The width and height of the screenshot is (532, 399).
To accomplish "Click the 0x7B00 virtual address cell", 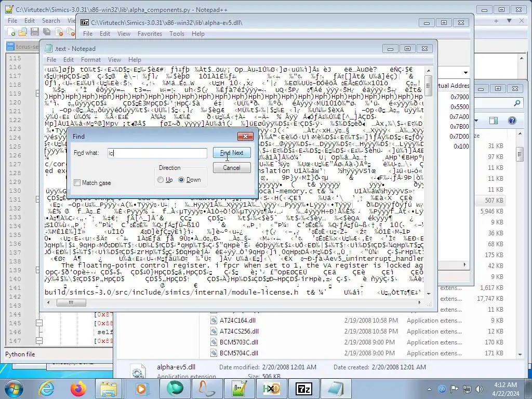I will point(459,127).
